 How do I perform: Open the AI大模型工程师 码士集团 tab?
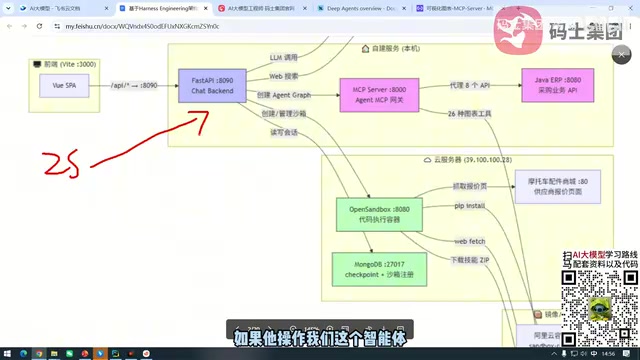[261, 8]
